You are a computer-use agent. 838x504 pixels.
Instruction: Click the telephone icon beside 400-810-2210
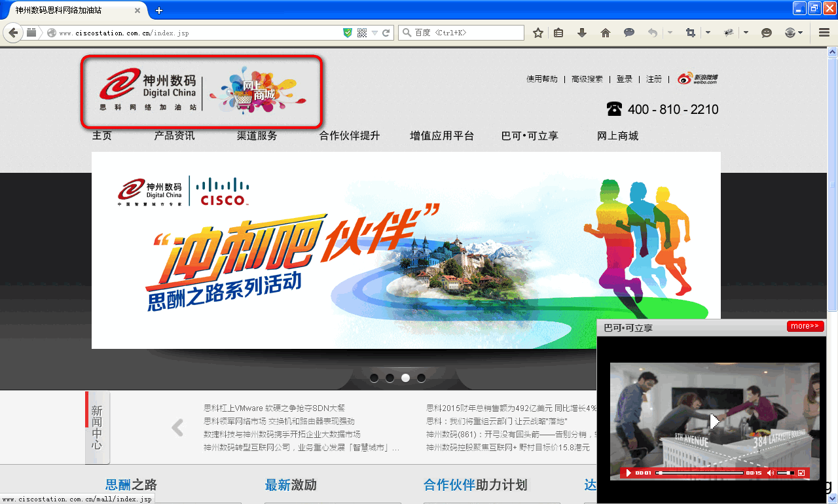614,109
